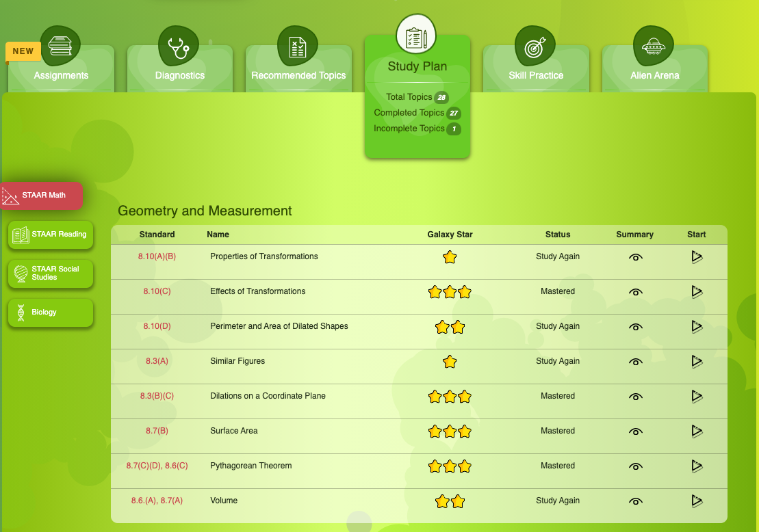Image resolution: width=759 pixels, height=532 pixels.
Task: Click Mastered status for Surface Area
Action: click(x=558, y=430)
